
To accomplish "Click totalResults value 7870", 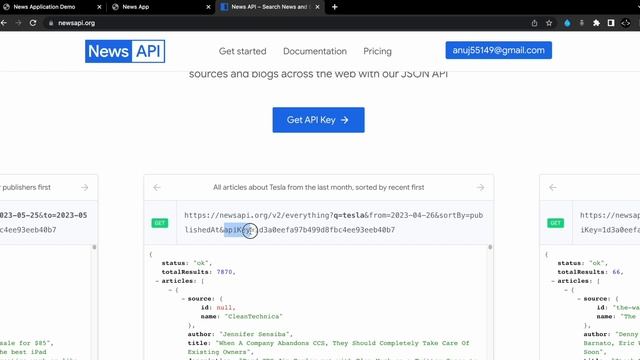I will (225, 272).
